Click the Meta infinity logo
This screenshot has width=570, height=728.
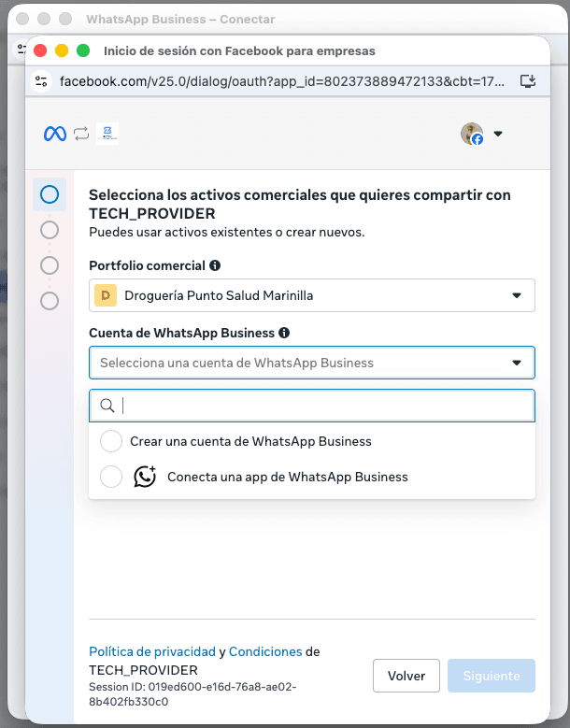[55, 135]
